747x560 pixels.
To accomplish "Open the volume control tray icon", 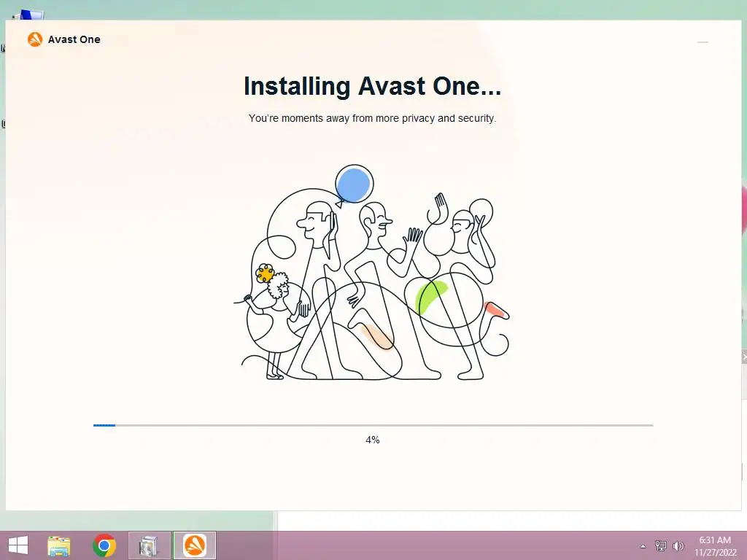I will (x=678, y=546).
